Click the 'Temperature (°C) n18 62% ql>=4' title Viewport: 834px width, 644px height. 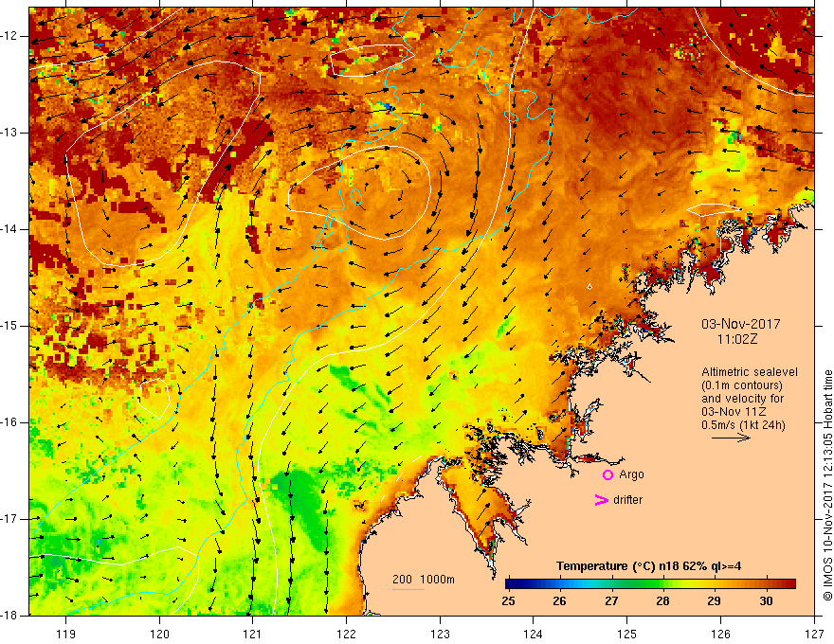click(648, 566)
